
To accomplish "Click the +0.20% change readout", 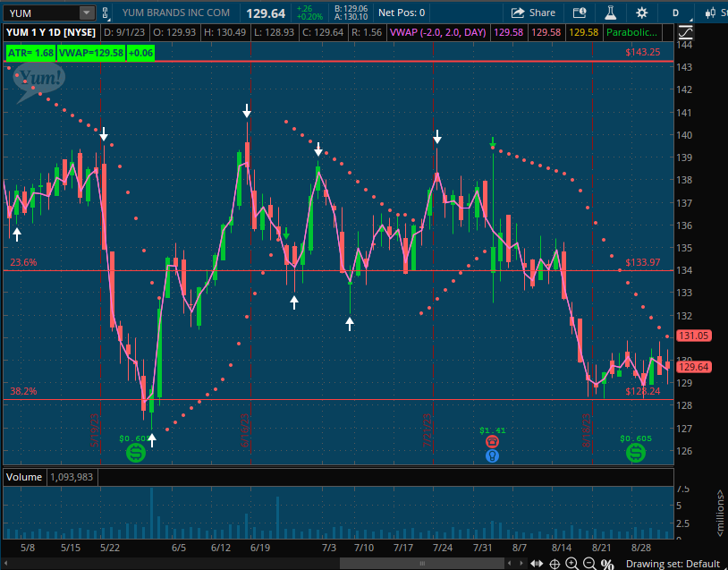I will pos(309,17).
